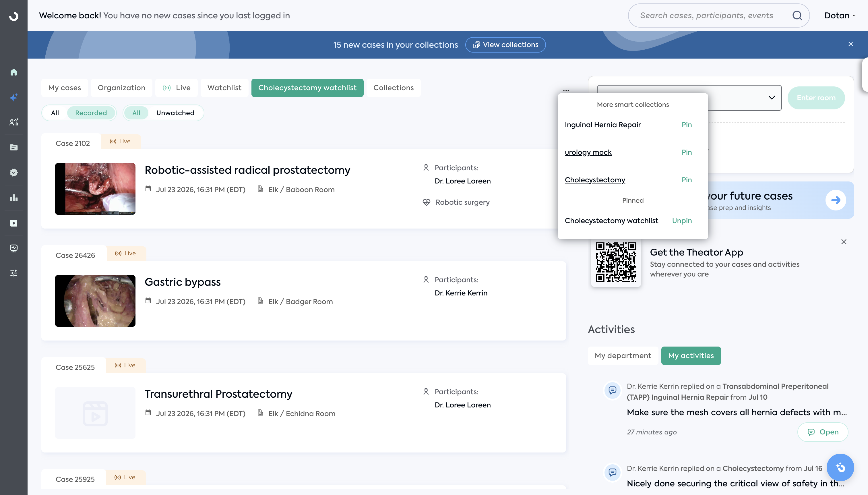Go to Home via the sidebar house icon
The image size is (868, 495).
click(13, 72)
